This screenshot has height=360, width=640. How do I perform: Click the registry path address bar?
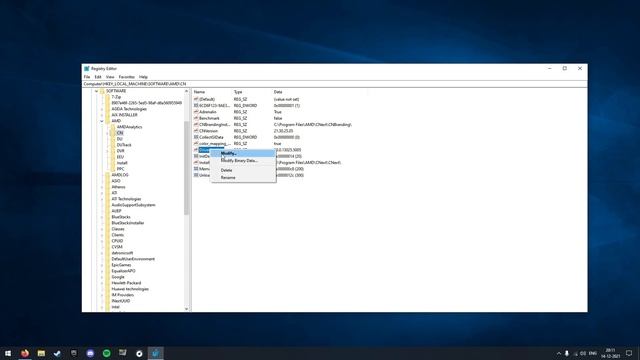335,84
